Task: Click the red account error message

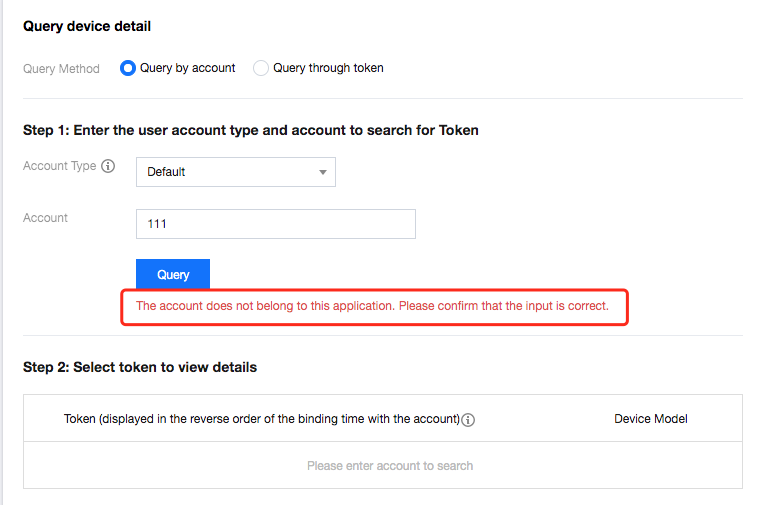Action: 372,306
